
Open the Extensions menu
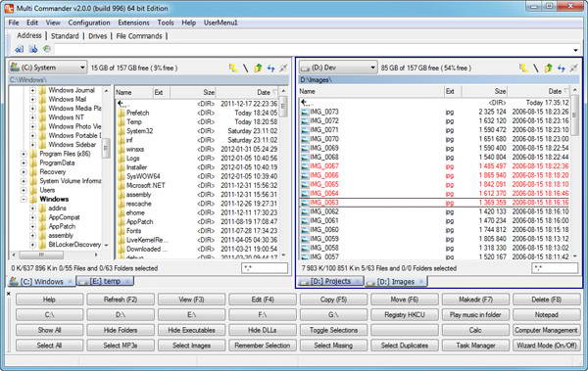coord(133,23)
